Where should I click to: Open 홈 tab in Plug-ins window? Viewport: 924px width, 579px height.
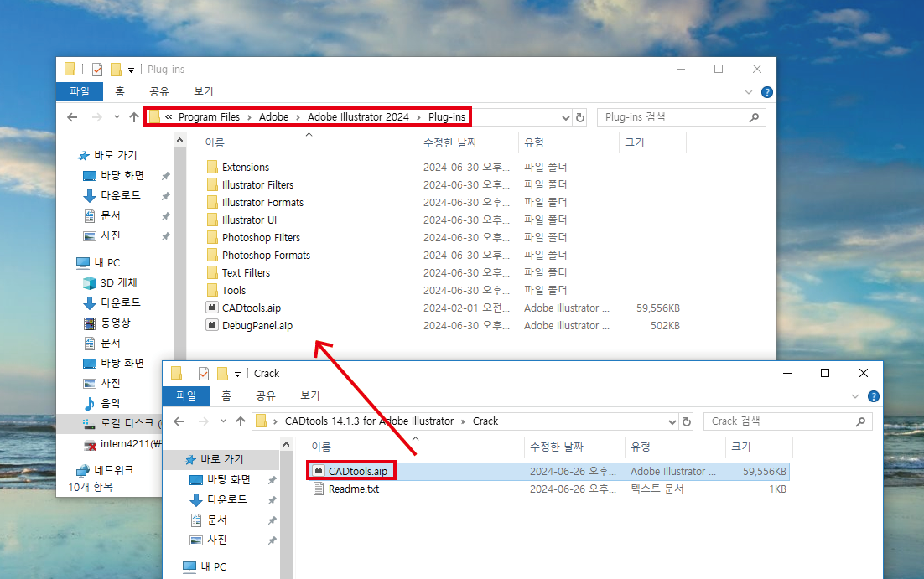click(x=120, y=92)
